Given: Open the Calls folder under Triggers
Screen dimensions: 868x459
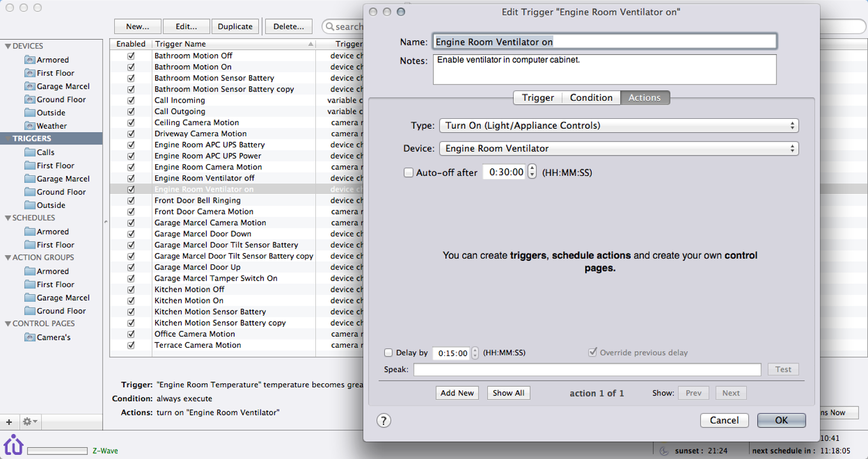Looking at the screenshot, I should click(45, 152).
